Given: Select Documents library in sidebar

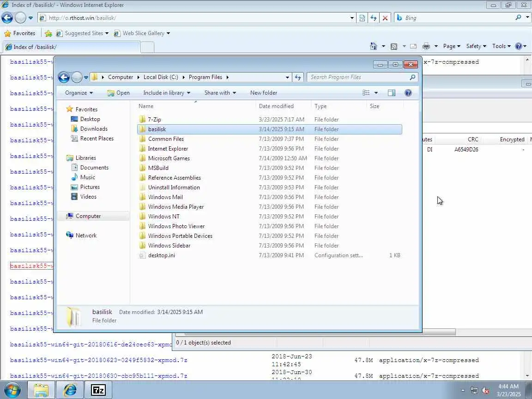Looking at the screenshot, I should [x=94, y=168].
